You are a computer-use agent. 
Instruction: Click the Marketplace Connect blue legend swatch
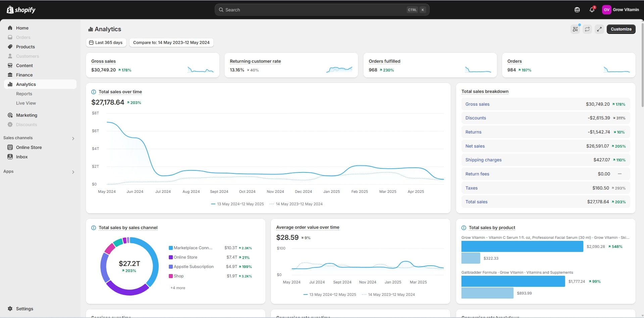171,248
